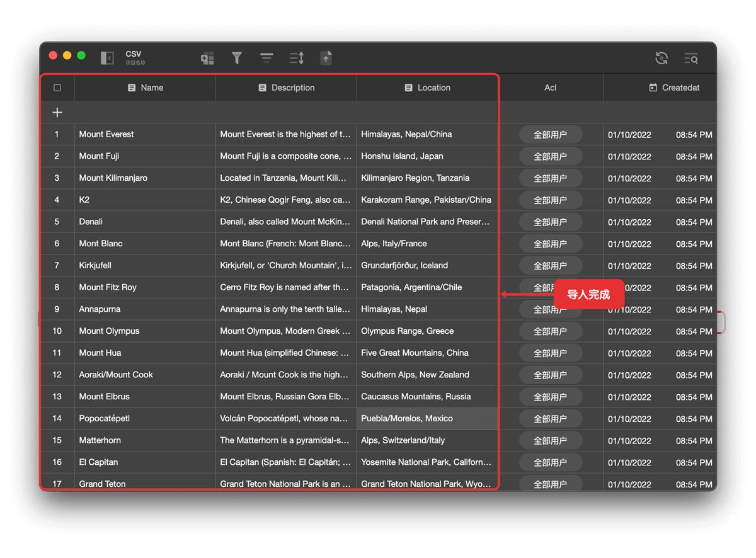Open the Acl 全部用户 pill for Kirkjufell row

[551, 265]
